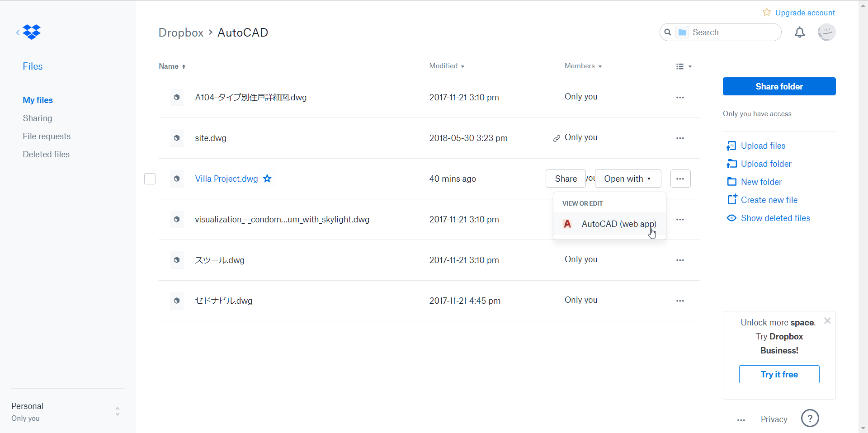
Task: Click Create new file link
Action: [769, 200]
